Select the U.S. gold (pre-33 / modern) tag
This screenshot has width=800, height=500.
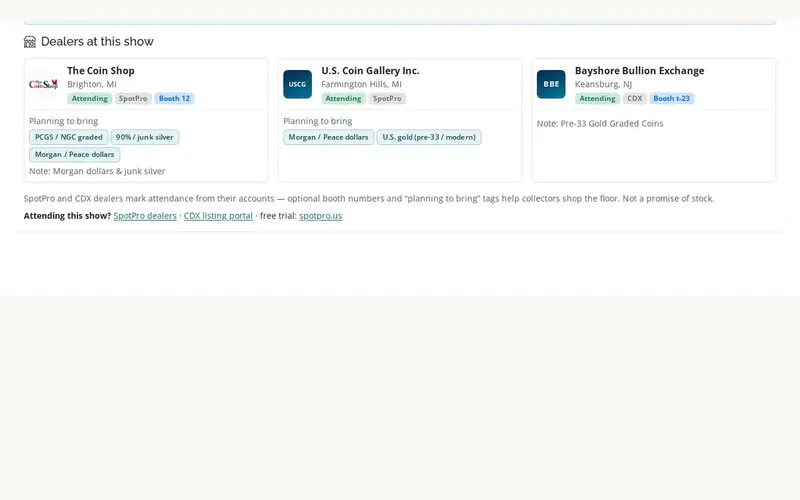(429, 137)
